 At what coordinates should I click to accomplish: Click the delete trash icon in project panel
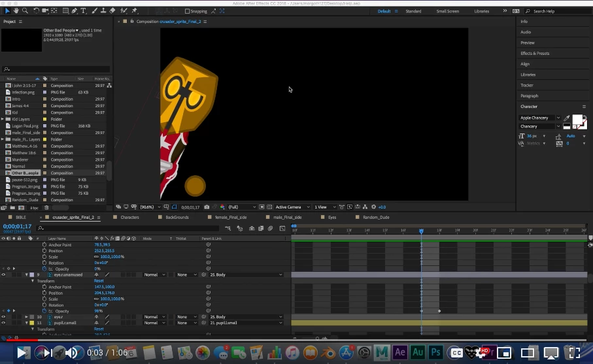coord(46,208)
